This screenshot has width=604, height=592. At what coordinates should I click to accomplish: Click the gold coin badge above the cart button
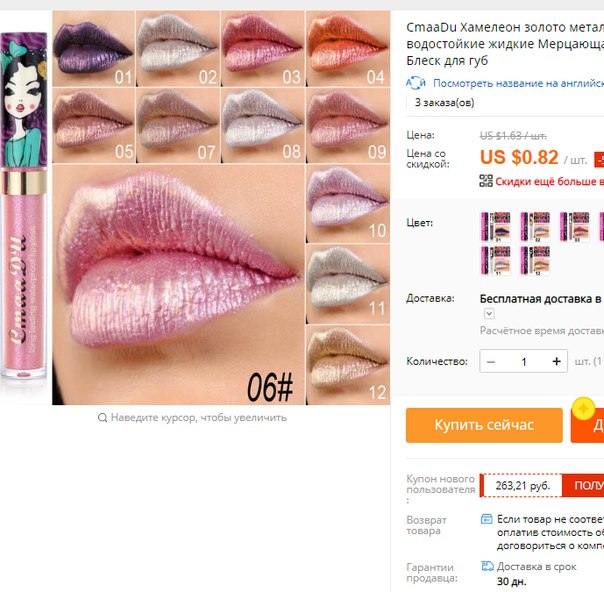tap(583, 408)
